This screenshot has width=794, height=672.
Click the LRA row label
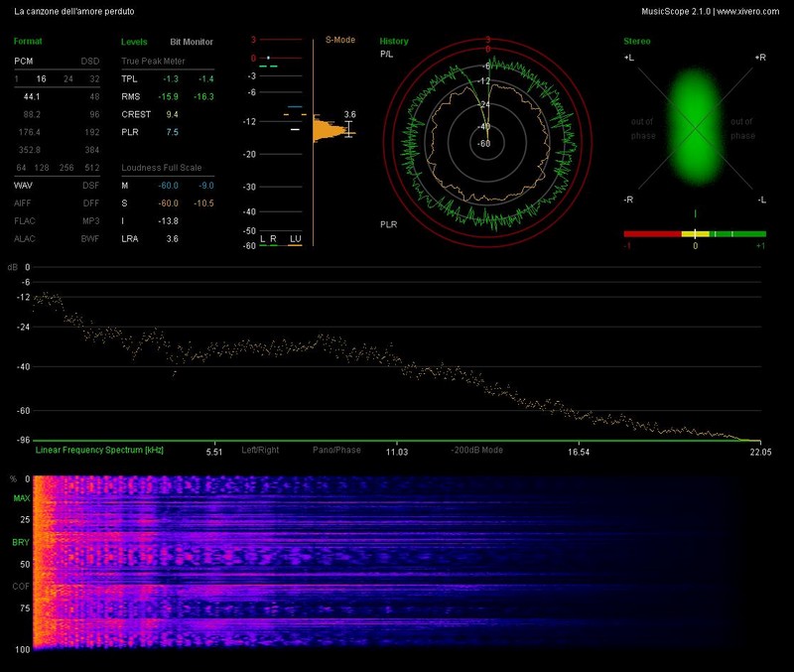tap(130, 238)
